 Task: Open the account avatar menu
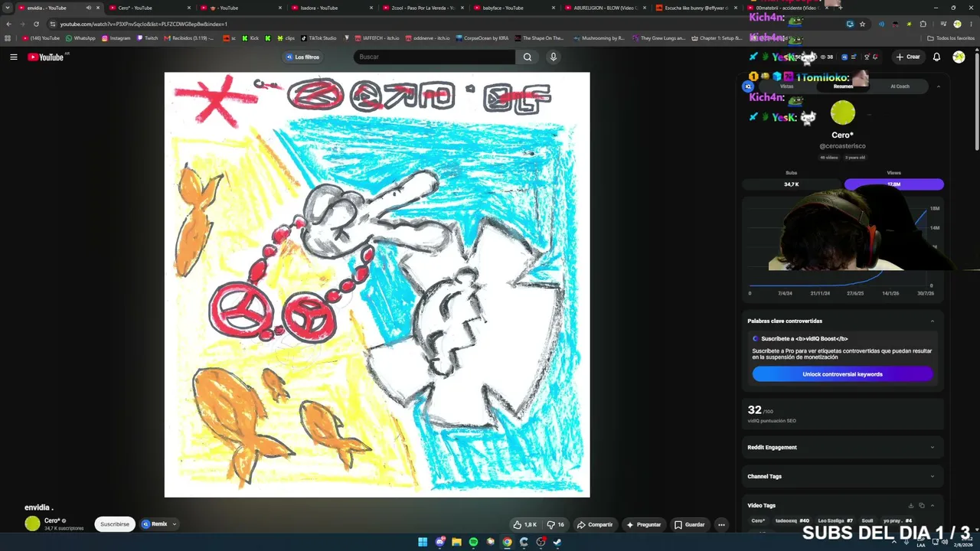959,57
